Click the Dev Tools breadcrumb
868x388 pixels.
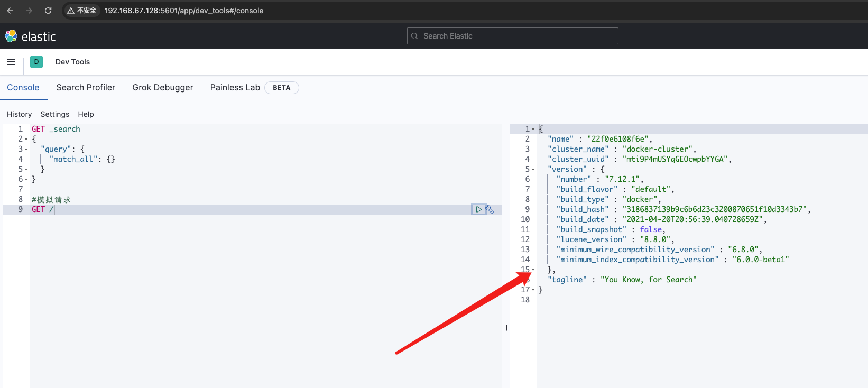[72, 62]
